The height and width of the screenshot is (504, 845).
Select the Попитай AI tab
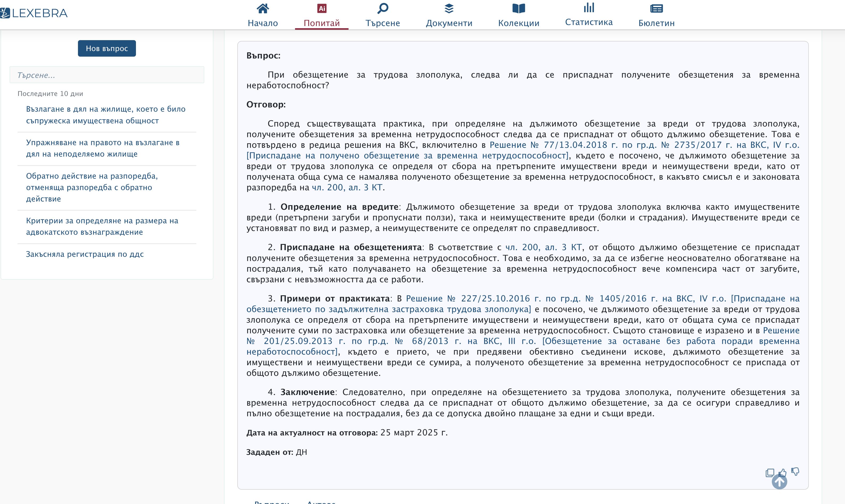click(x=322, y=15)
